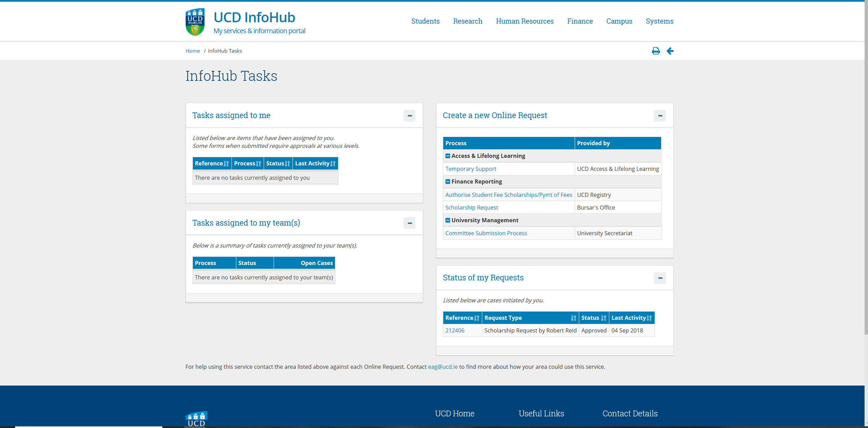The width and height of the screenshot is (868, 428).
Task: Sort my requests by Last Activity column
Action: [x=632, y=318]
